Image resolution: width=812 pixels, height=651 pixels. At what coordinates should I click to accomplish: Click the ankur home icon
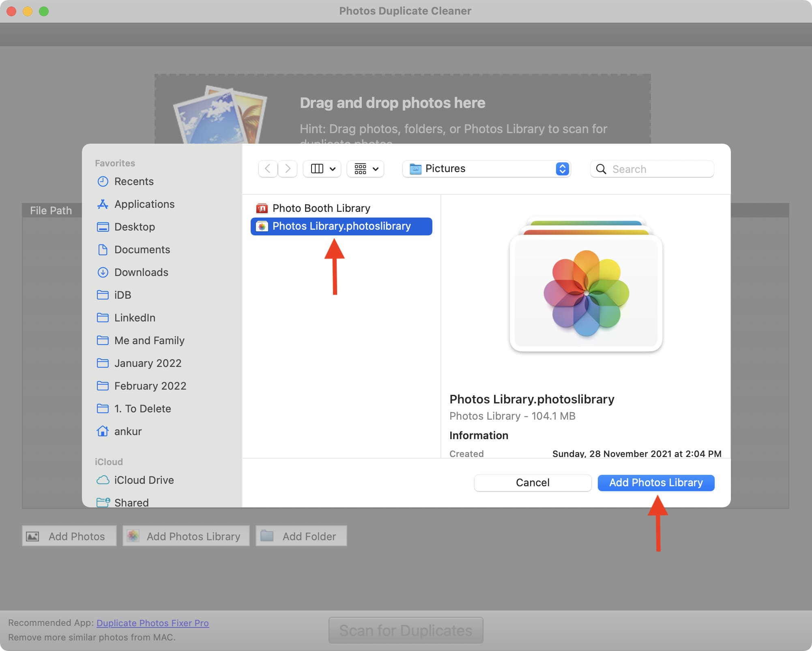103,431
